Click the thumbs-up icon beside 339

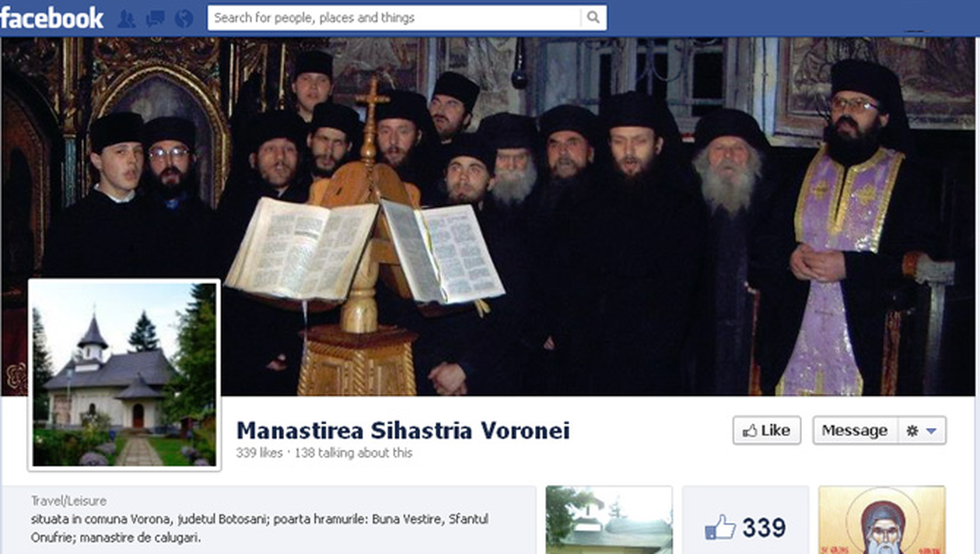coord(720,528)
